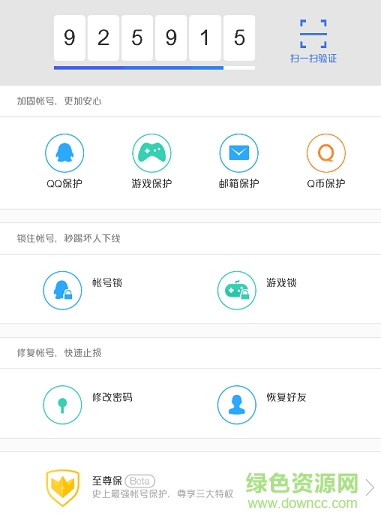Select the Q币保护 label
Screen dimensions: 381x522
[x=326, y=183]
